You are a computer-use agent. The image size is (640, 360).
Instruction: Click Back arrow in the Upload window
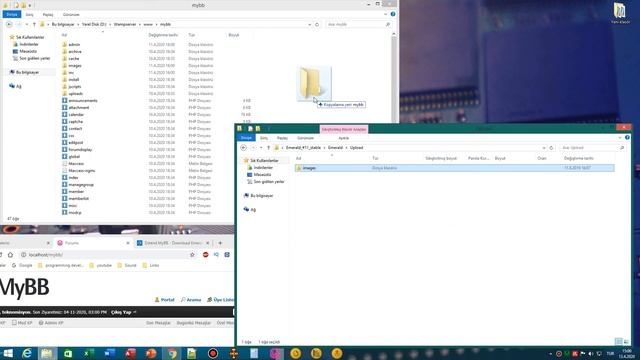tap(244, 148)
